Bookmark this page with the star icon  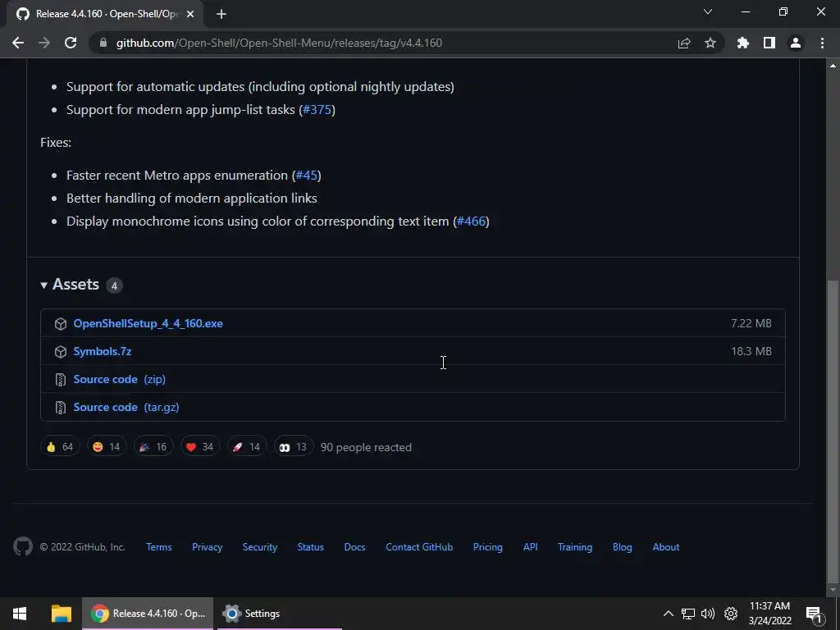coord(710,43)
